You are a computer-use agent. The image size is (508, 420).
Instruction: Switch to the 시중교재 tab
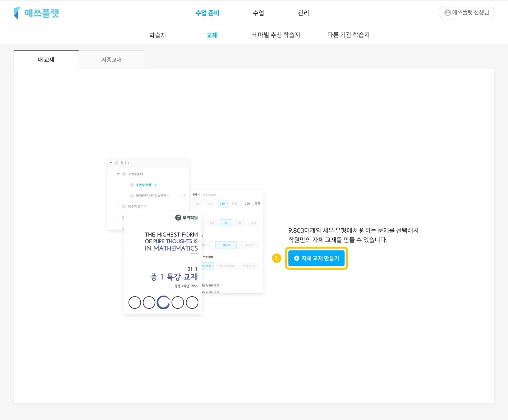pos(111,60)
